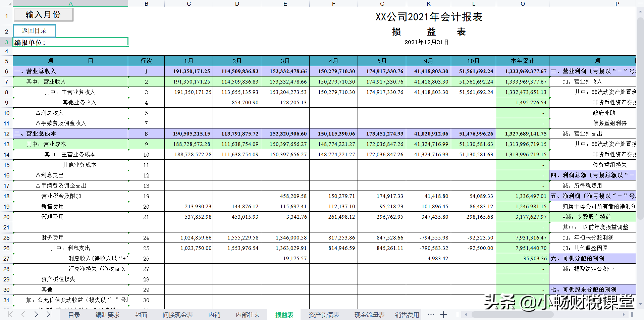
Task: Click the next sheet arrow
Action: [x=36, y=315]
